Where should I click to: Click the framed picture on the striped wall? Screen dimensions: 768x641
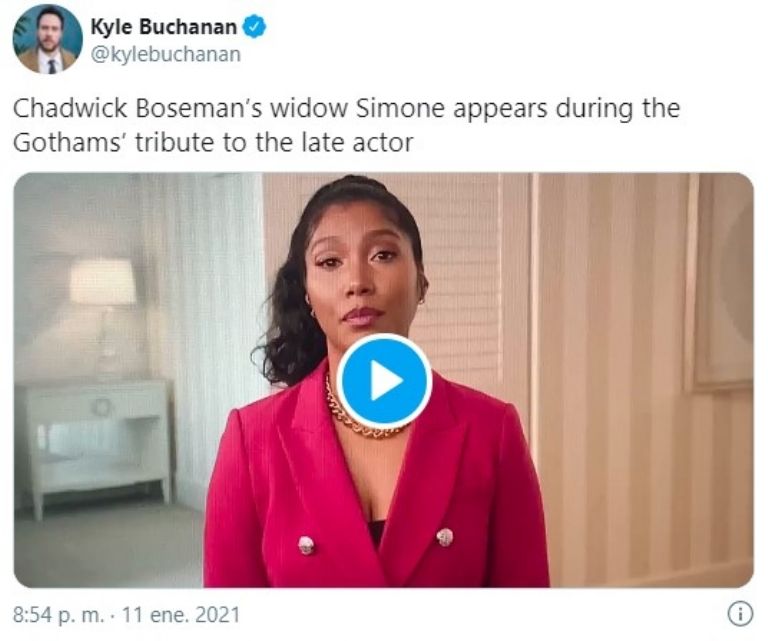[720, 282]
